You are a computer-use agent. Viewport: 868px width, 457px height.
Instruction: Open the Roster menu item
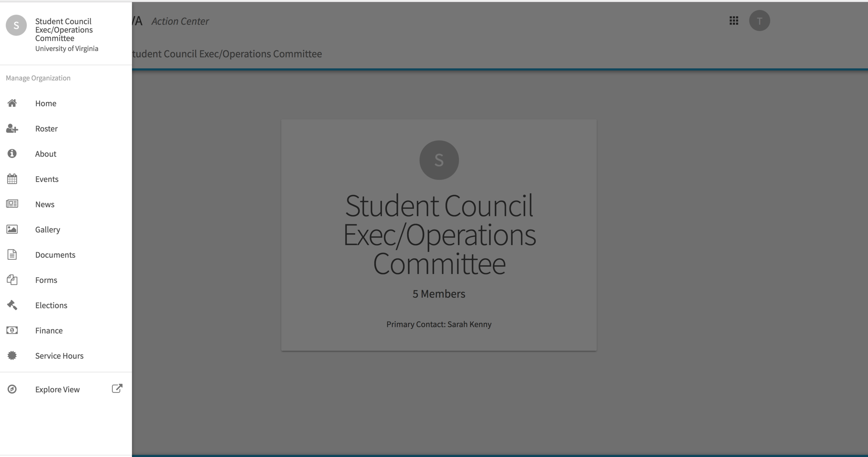(66, 128)
